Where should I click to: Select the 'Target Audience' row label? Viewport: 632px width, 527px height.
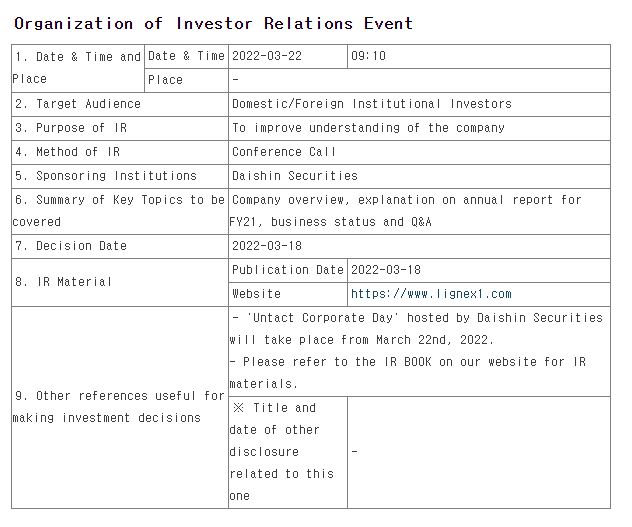pyautogui.click(x=78, y=104)
